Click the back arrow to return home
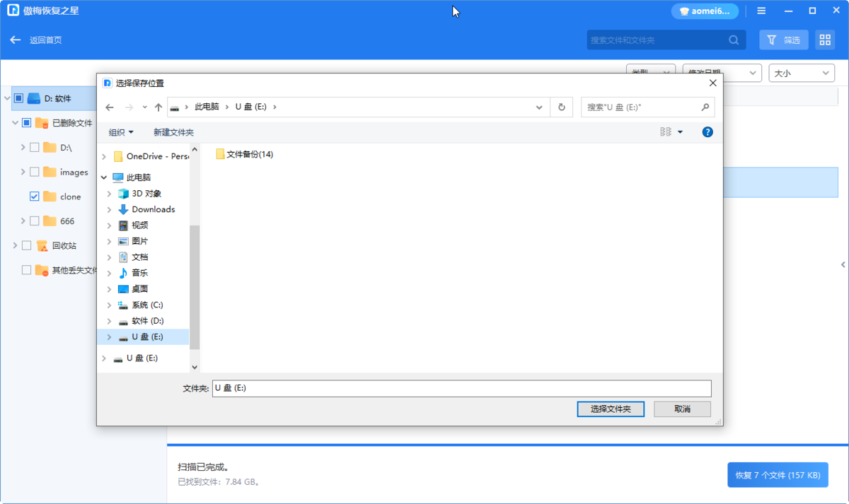This screenshot has height=504, width=849. [15, 40]
